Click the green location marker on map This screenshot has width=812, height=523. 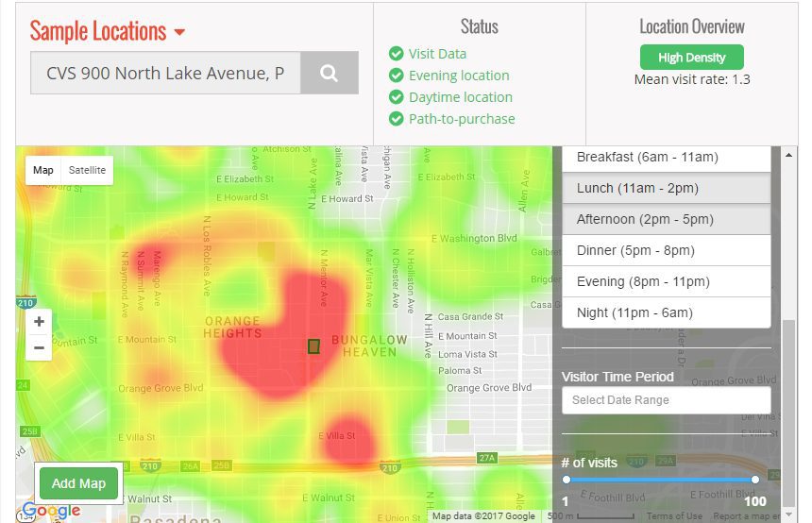pos(313,346)
